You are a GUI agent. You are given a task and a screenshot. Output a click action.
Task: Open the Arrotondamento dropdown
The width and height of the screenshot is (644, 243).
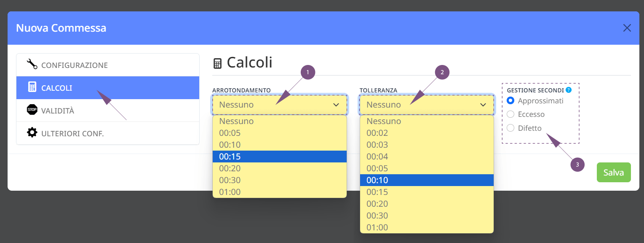point(280,105)
